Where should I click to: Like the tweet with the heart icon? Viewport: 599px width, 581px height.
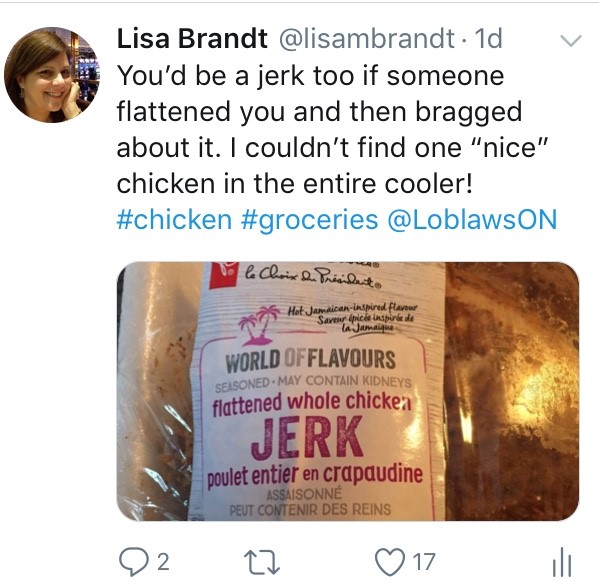390,562
